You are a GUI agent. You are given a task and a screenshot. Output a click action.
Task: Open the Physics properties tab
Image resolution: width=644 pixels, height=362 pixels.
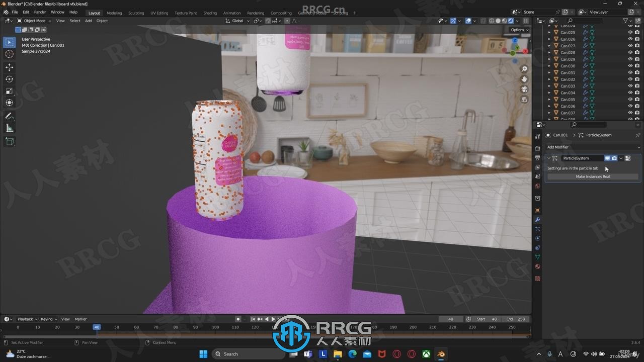click(537, 238)
